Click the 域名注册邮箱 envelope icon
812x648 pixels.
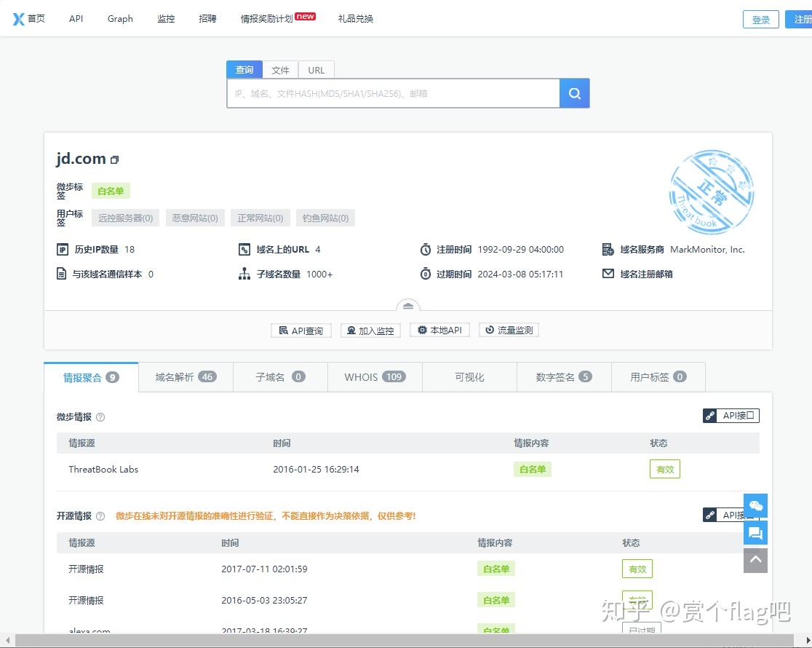click(608, 273)
